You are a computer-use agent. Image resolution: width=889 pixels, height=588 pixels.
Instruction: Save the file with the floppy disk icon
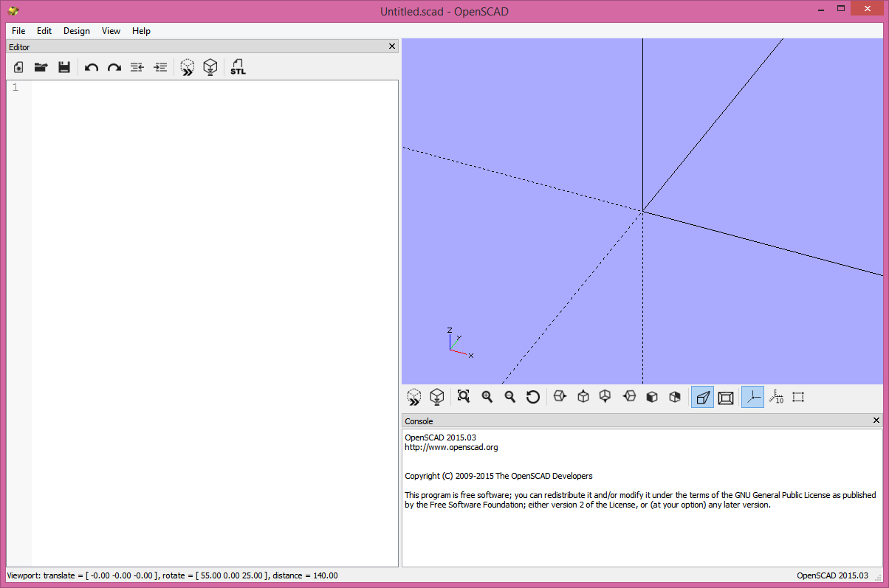pos(64,67)
